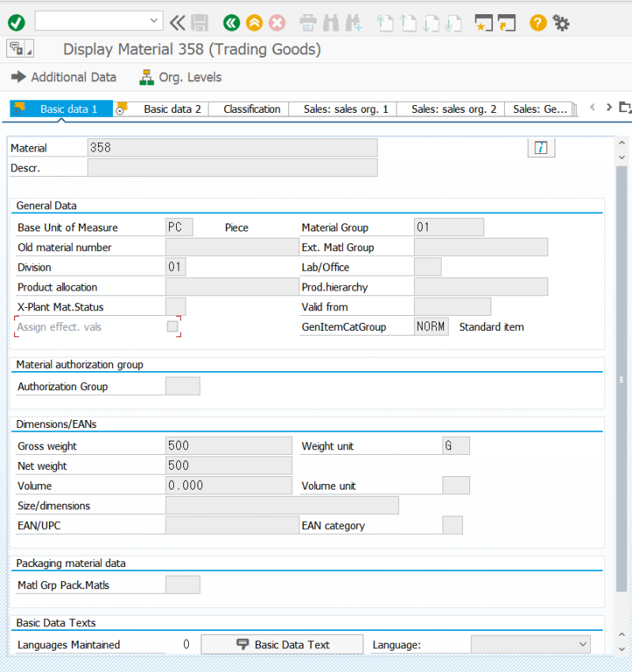Click the Org. Levels button
This screenshot has height=672, width=632.
pyautogui.click(x=180, y=77)
